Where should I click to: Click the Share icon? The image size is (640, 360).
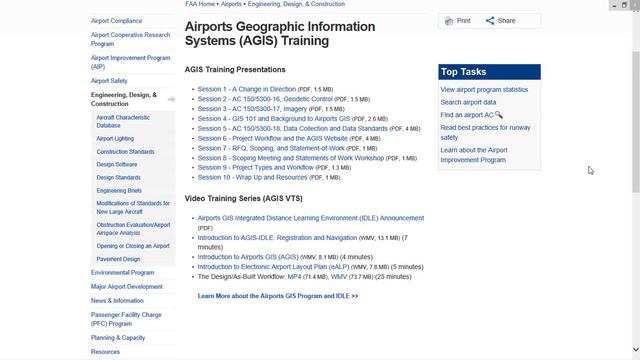(x=490, y=20)
